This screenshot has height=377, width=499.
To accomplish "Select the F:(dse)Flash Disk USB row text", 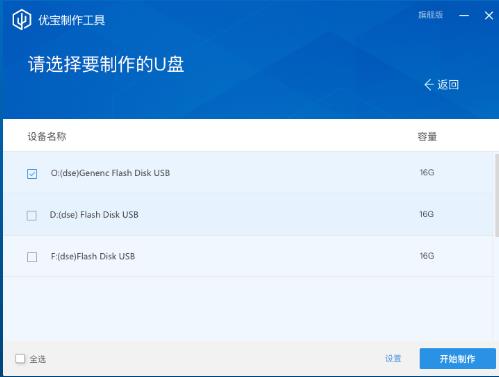I will click(93, 256).
